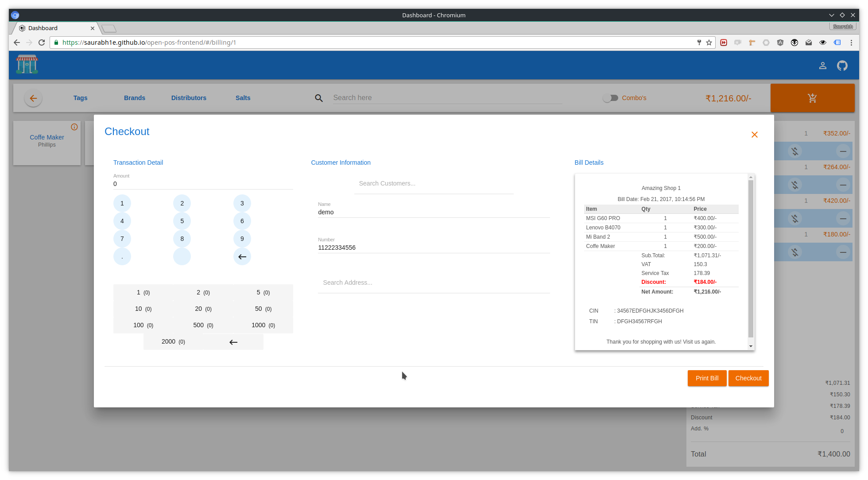The image size is (868, 480).
Task: Open the GitHub icon link
Action: coord(842,66)
